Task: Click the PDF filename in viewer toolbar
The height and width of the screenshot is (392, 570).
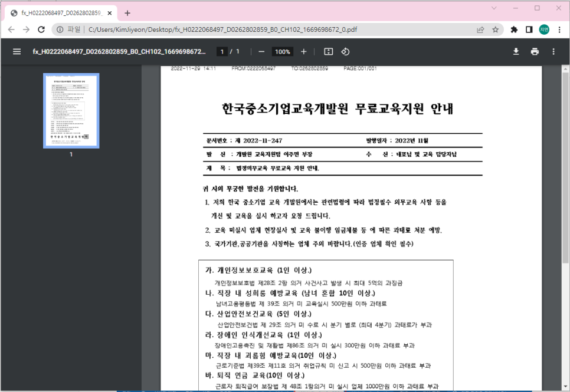Action: 119,52
